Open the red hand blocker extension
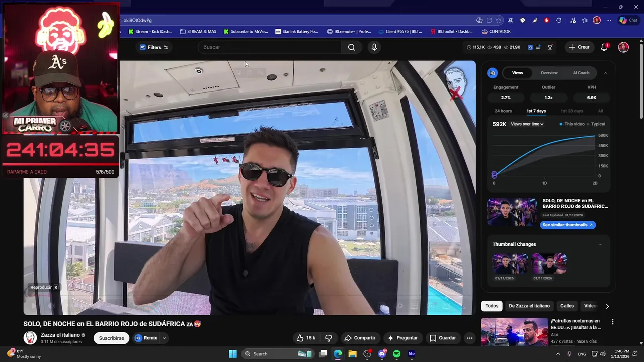Viewport: 644px width, 362px height. 547,20
